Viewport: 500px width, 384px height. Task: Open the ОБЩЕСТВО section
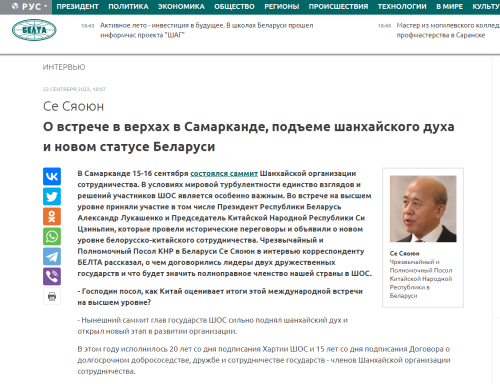click(x=234, y=7)
